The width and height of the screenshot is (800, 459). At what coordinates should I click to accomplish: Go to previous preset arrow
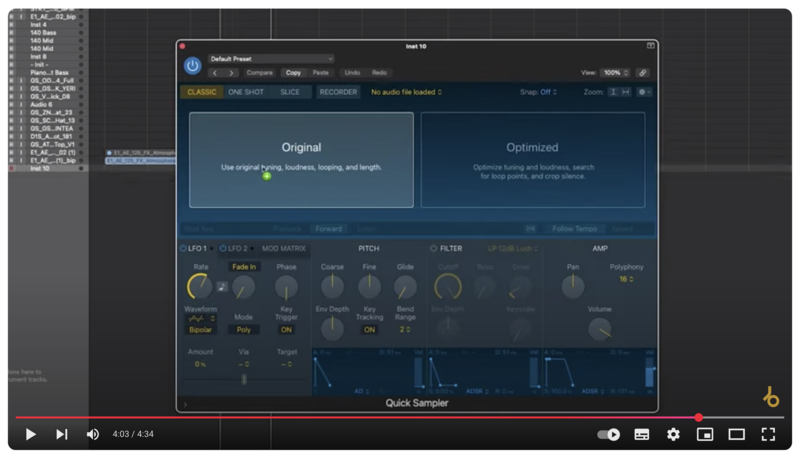[x=215, y=73]
